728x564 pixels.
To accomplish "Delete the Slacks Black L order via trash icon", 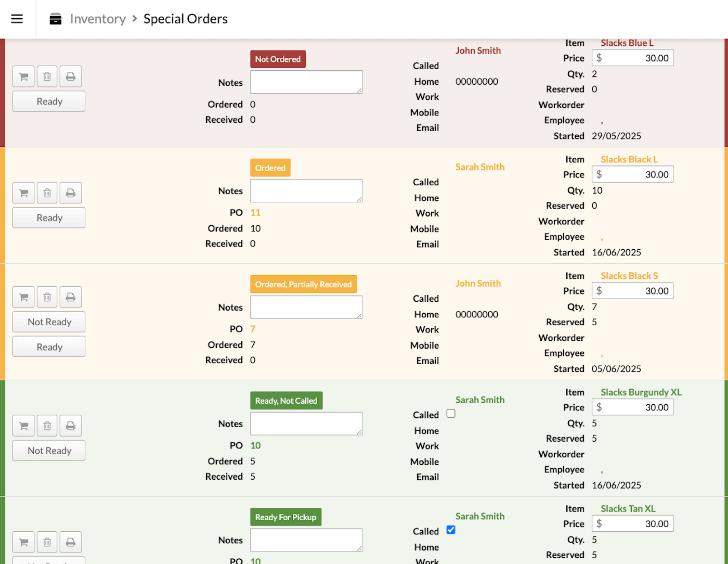I will (47, 193).
